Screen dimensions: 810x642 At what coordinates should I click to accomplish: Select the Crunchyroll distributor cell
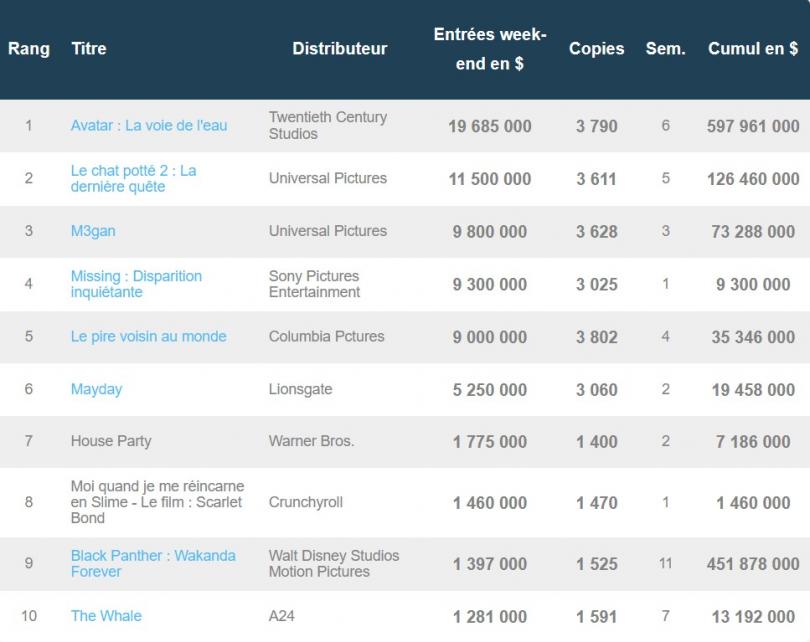point(308,502)
